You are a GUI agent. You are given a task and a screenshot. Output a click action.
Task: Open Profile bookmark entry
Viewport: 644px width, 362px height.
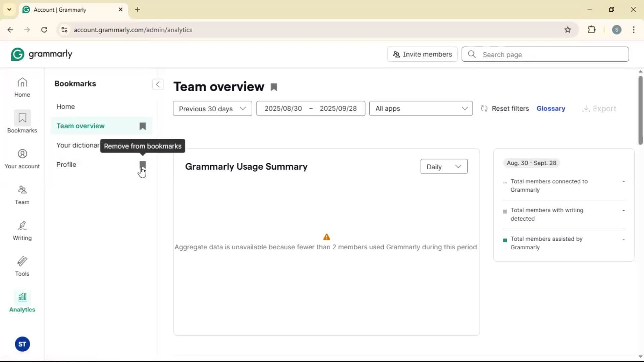(66, 165)
